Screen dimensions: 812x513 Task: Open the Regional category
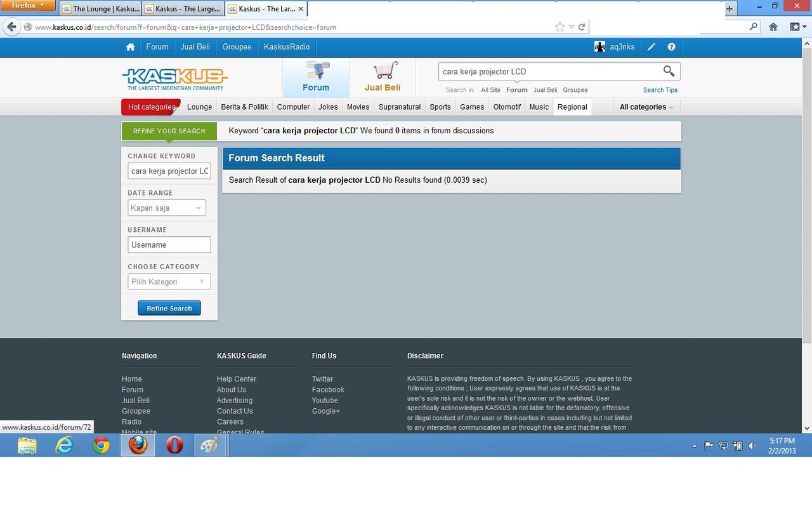(572, 107)
